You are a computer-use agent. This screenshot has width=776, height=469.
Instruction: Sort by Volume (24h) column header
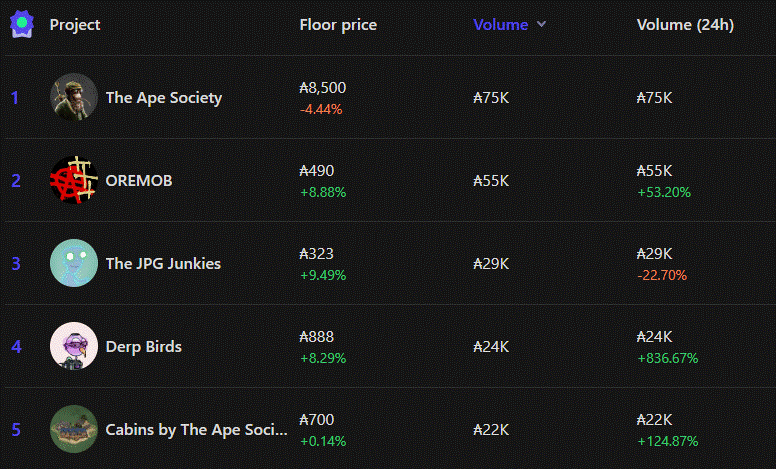[x=685, y=25]
